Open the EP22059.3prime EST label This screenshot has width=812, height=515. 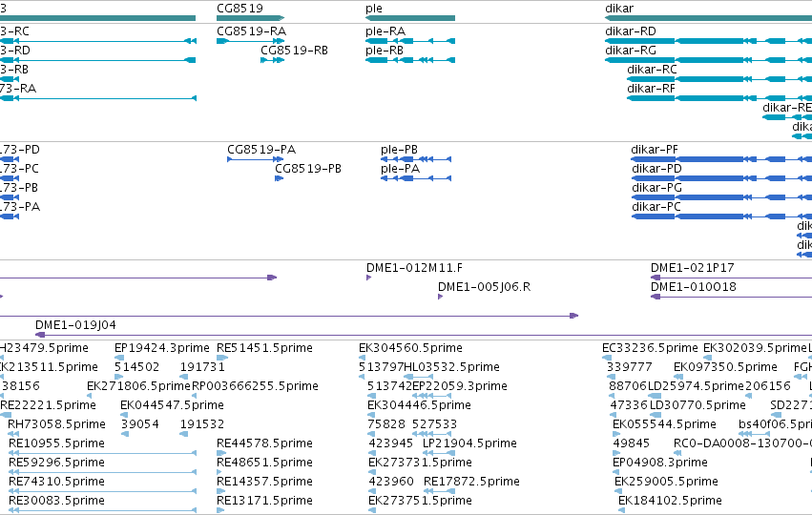459,386
